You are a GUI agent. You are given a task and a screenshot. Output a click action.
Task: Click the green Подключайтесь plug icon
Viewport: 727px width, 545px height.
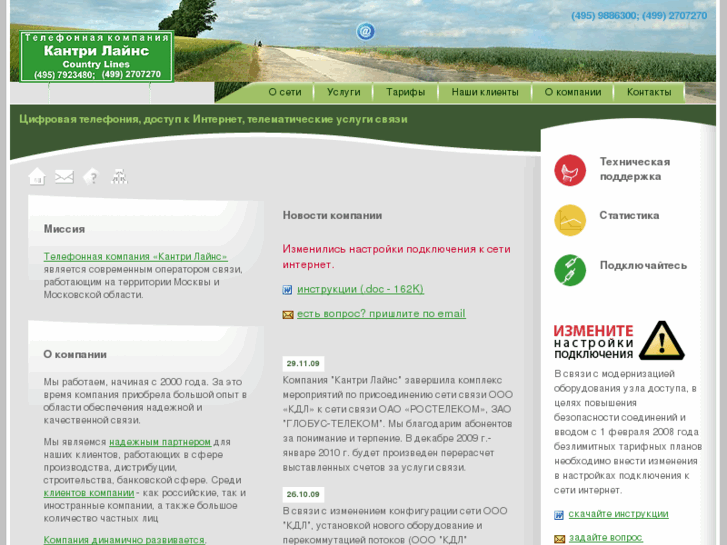[570, 270]
